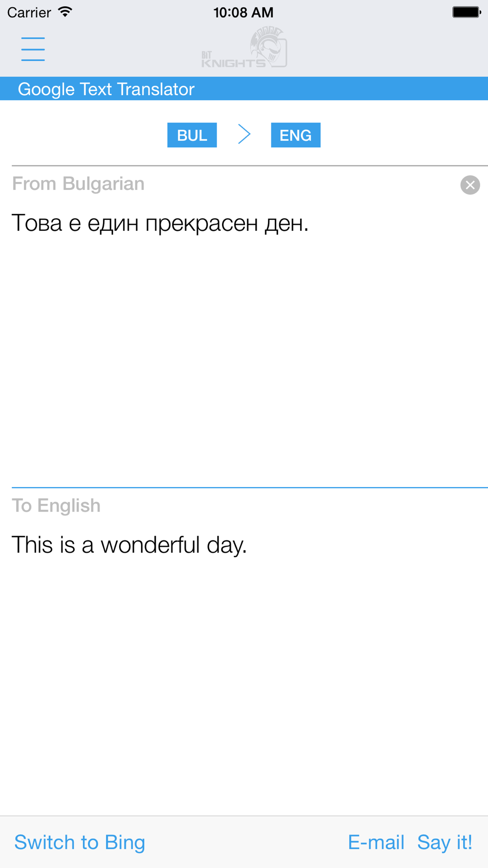Choose the ENG target language

(296, 135)
